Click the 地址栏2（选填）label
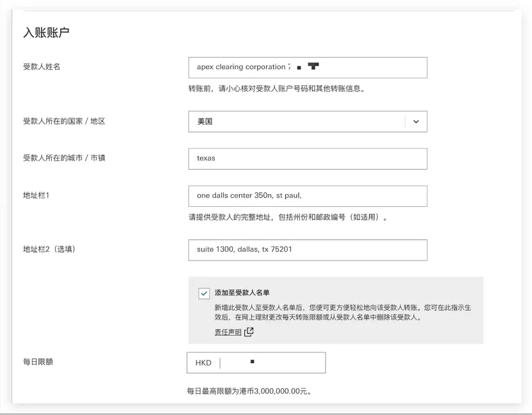 point(49,249)
